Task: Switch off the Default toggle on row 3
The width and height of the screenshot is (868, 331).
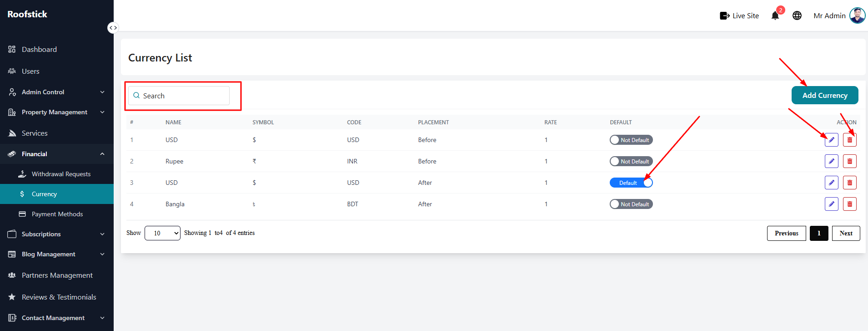Action: coord(631,183)
